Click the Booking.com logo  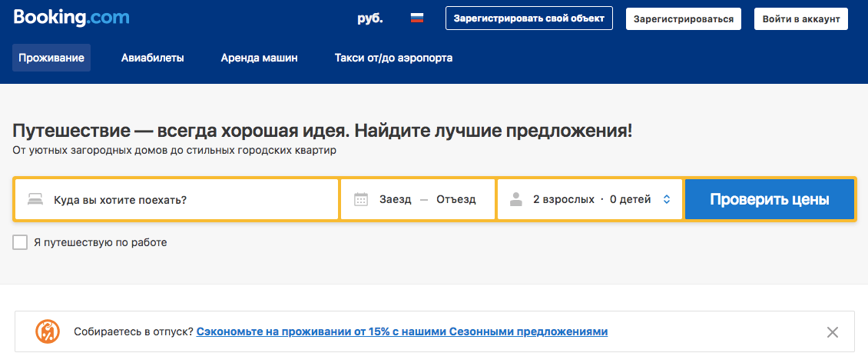tap(71, 18)
